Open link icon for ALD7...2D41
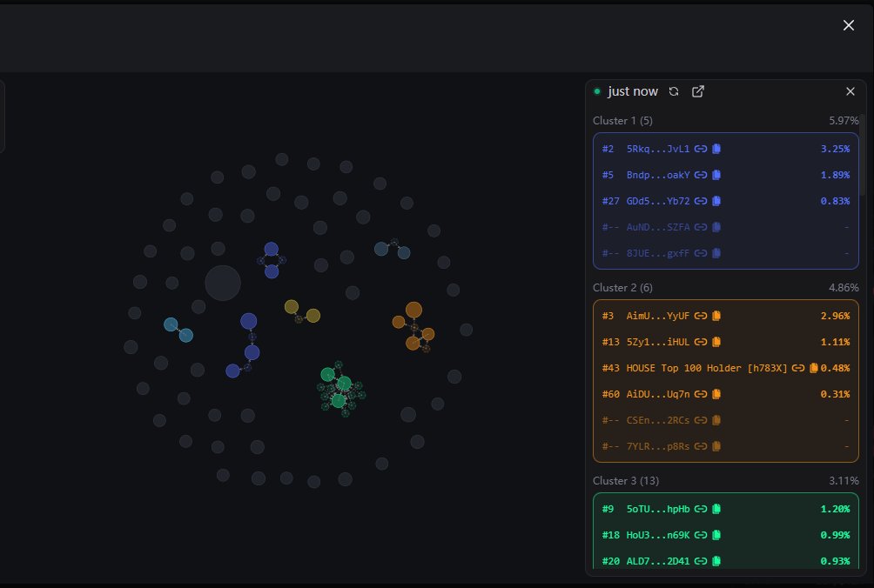 (701, 561)
